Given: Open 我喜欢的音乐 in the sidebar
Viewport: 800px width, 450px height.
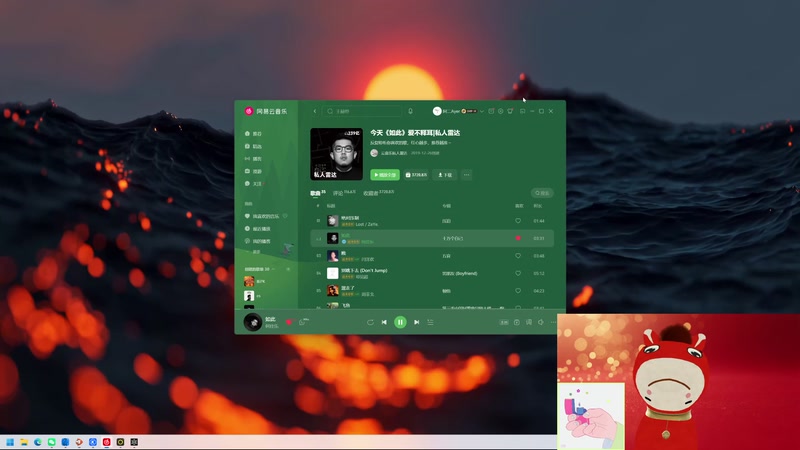Looking at the screenshot, I should pos(262,216).
